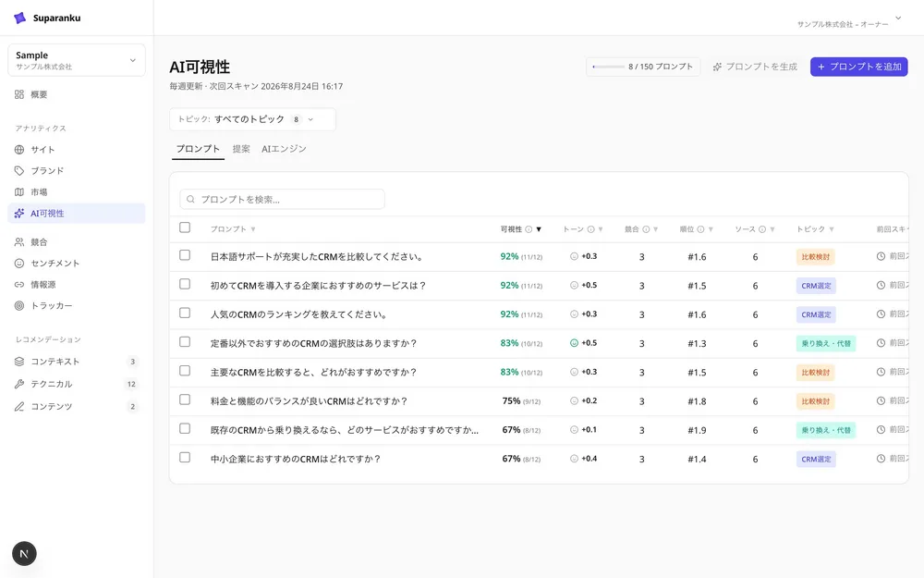Switch to the 提案 tab
Screen dimensions: 924x578
tap(241, 149)
